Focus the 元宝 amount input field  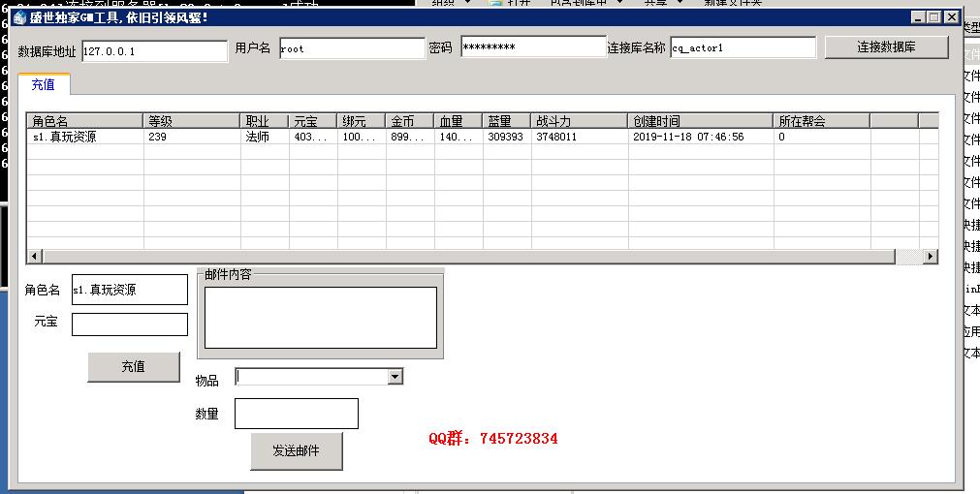[129, 324]
